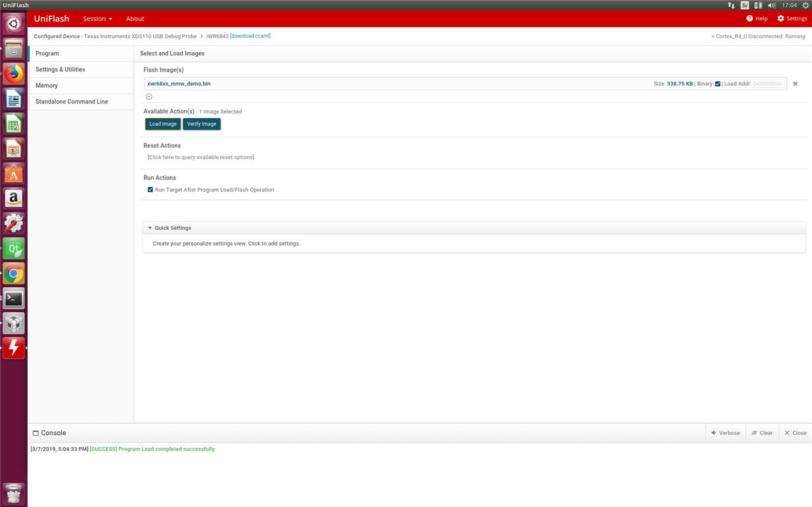This screenshot has height=507, width=812.
Task: Click the Load Image button
Action: 163,124
